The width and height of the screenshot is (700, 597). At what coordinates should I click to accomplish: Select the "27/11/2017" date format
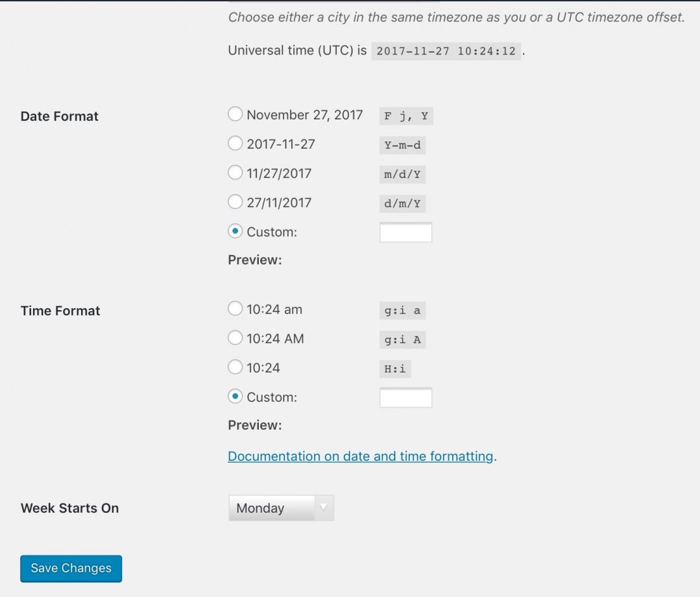235,201
